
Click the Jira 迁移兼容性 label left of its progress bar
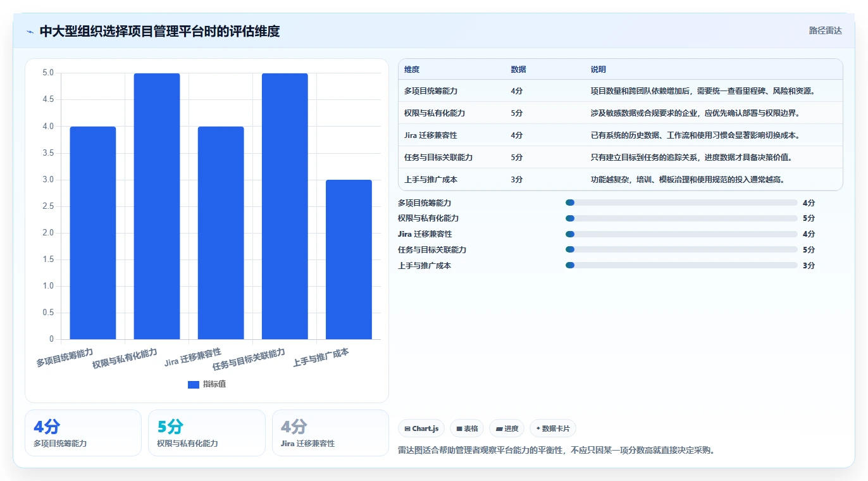coord(425,234)
